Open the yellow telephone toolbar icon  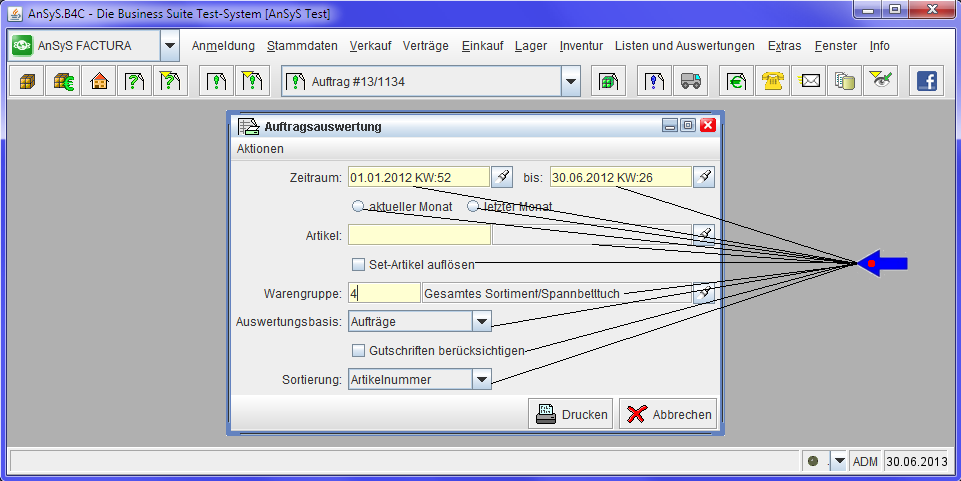(771, 82)
